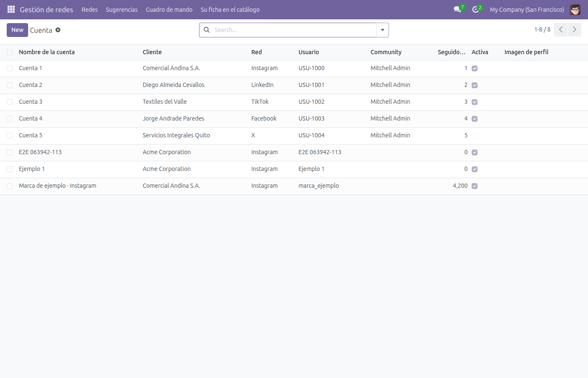This screenshot has width=588, height=378.
Task: Open the Redes menu
Action: pyautogui.click(x=89, y=9)
